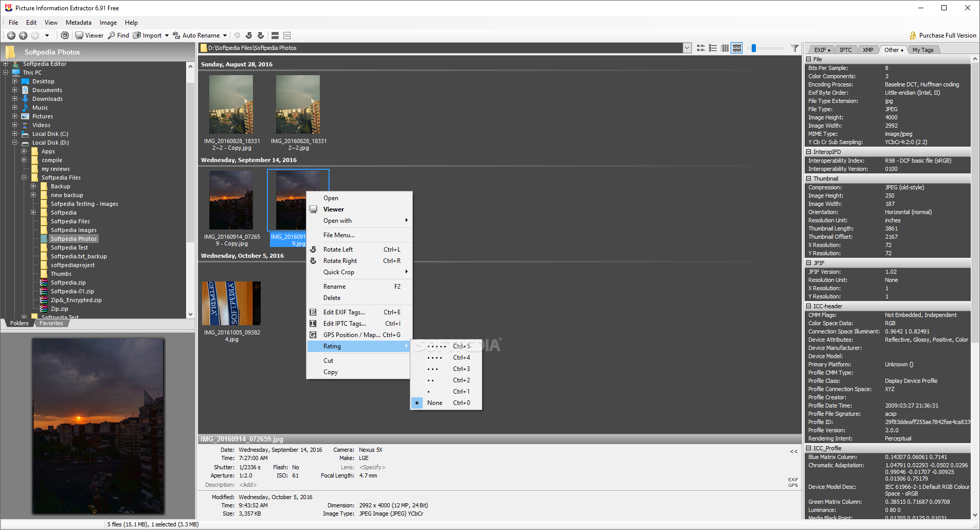Open the settings gear icon in toolbar
Viewport: 980px width, 530px height.
[65, 36]
